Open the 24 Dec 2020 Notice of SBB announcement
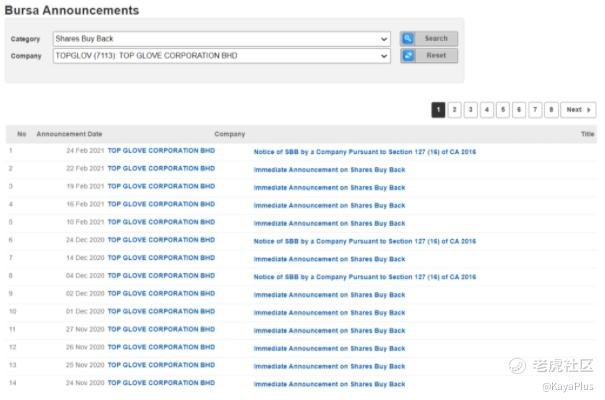Viewport: 605px width, 400px height. 365,241
